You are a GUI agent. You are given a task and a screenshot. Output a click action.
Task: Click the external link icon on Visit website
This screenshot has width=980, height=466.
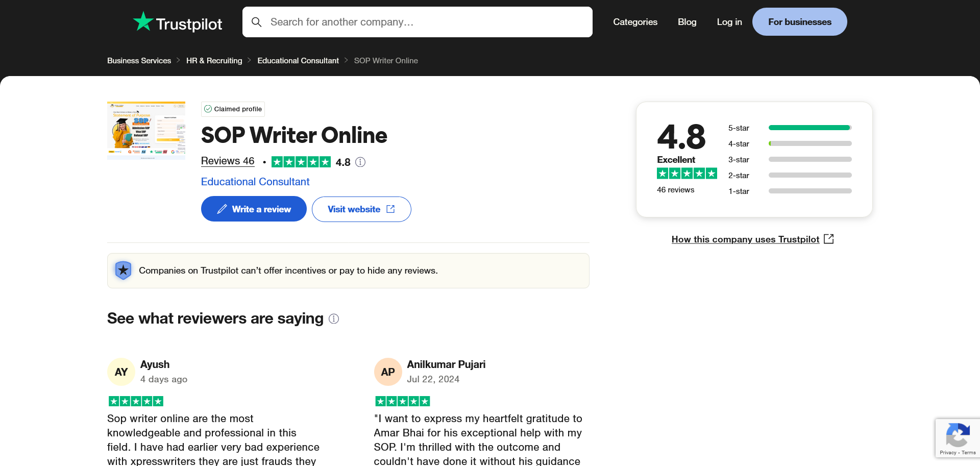tap(390, 209)
